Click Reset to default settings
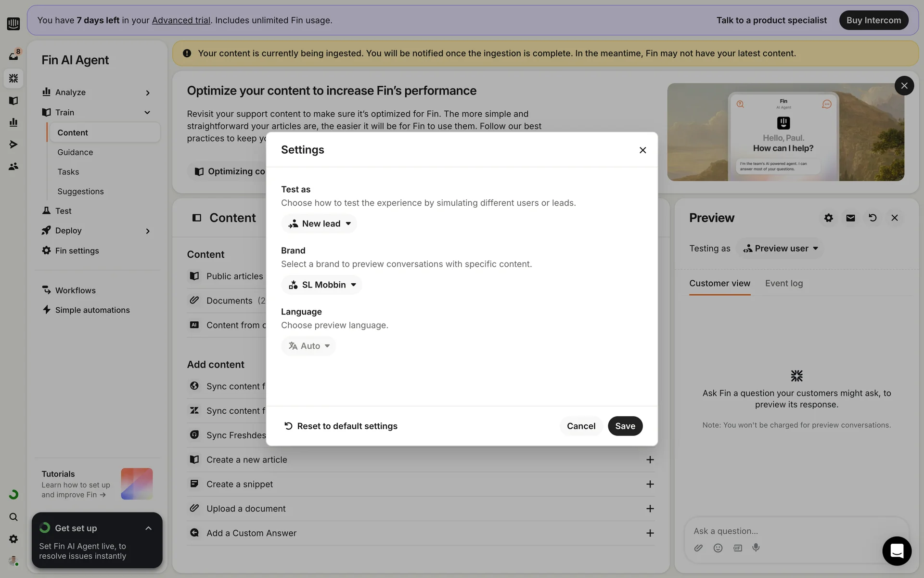The height and width of the screenshot is (578, 924). [x=341, y=426]
